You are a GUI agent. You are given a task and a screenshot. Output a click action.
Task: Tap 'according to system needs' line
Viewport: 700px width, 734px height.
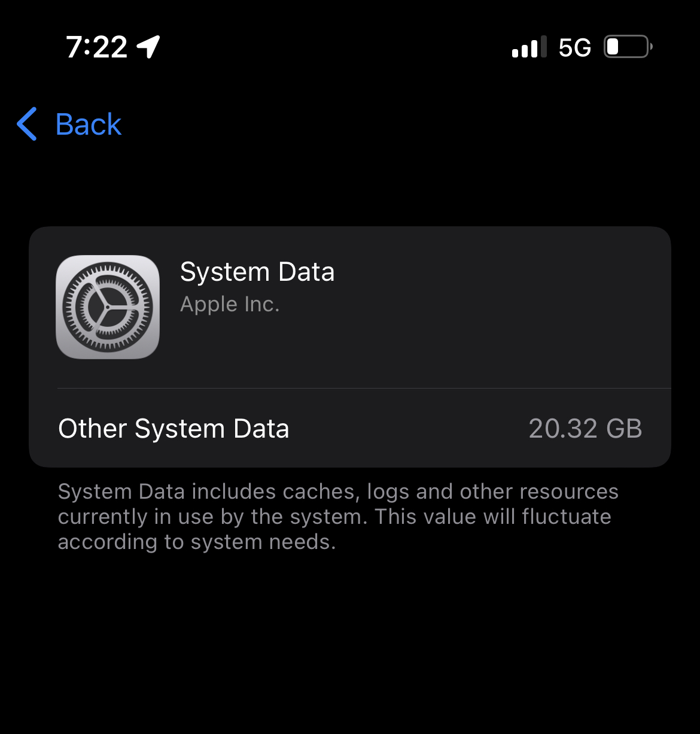pyautogui.click(x=197, y=542)
